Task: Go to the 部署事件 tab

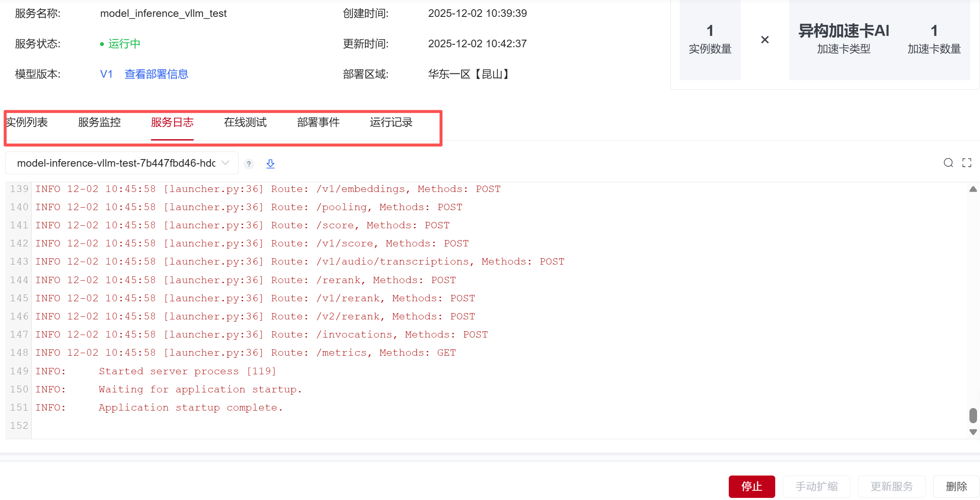Action: 318,122
